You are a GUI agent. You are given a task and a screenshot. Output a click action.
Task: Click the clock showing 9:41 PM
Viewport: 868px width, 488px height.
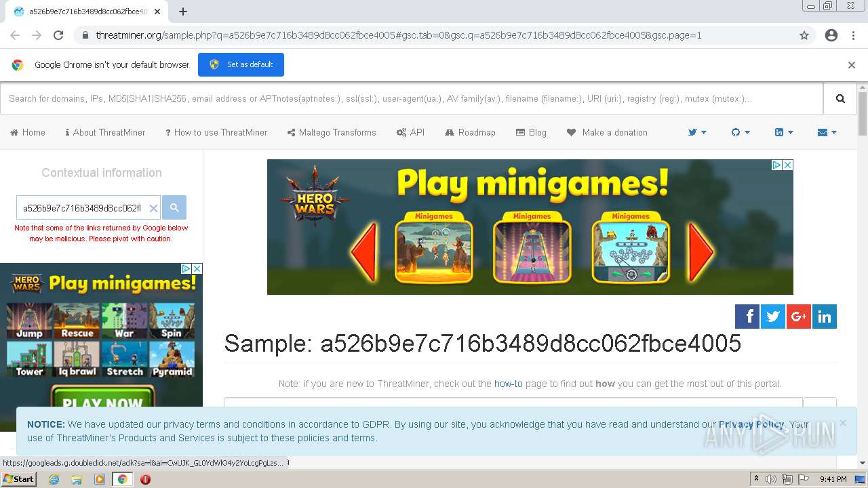pyautogui.click(x=833, y=479)
